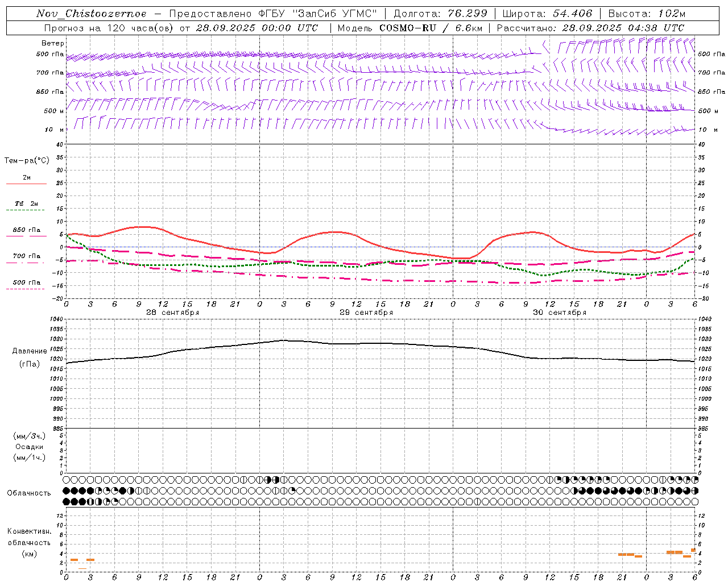Image resolution: width=728 pixels, height=582 pixels.
Task: Click the 'Тем-ра(°C)' temperature label
Action: (27, 161)
